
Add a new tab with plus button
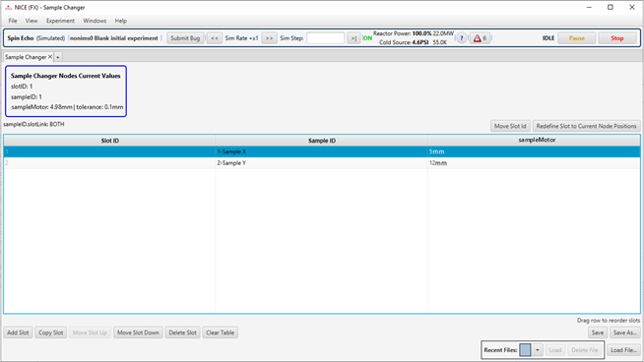tap(58, 57)
